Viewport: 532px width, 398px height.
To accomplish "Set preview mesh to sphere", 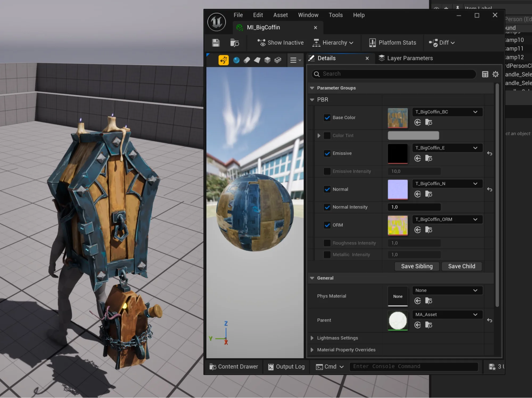I will [236, 60].
